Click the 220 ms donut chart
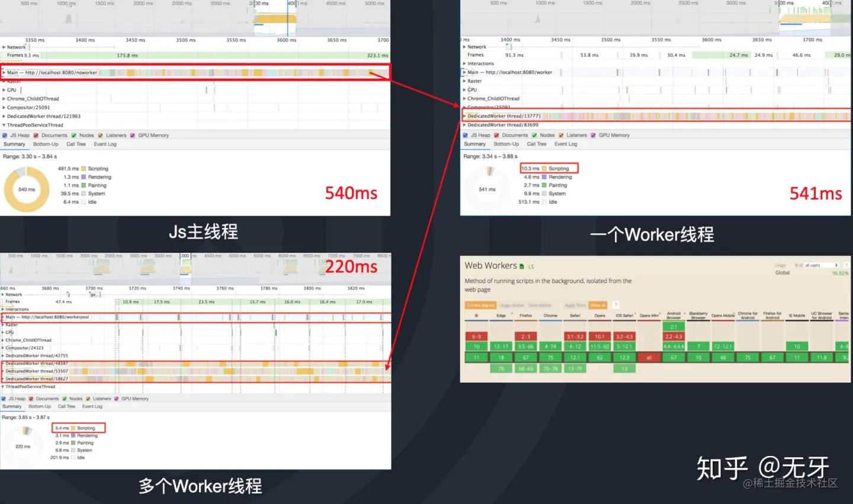Image resolution: width=853 pixels, height=504 pixels. click(23, 446)
